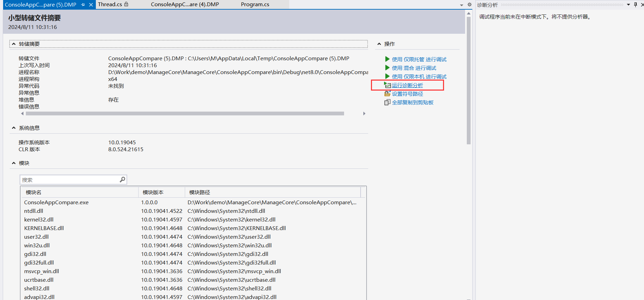The image size is (644, 300).
Task: Sort modules by 模块路径 column header
Action: (273, 192)
